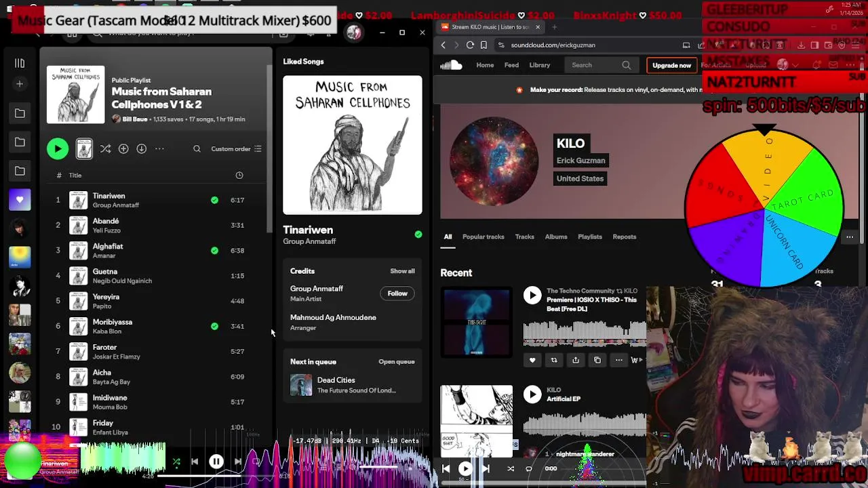Click the soundcloud.com/erickguzman address bar

coord(586,45)
